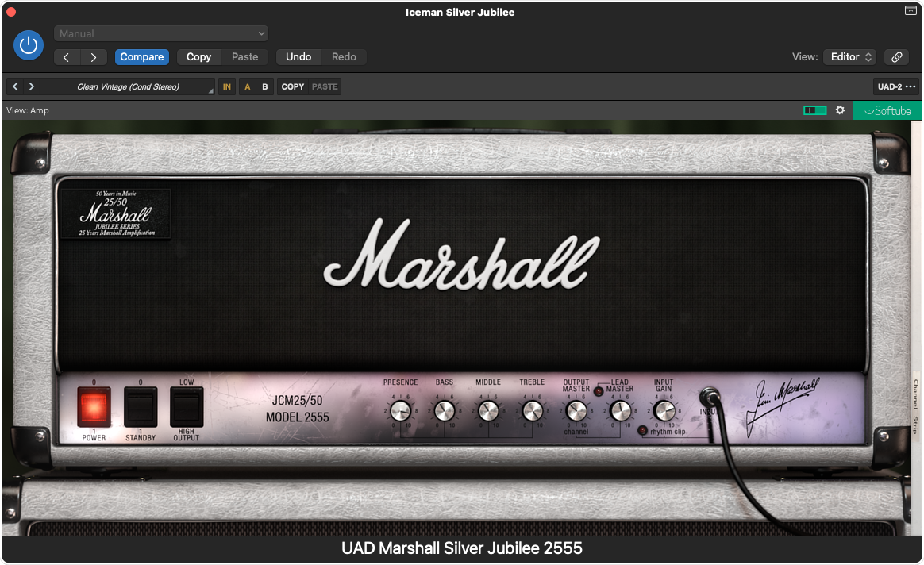This screenshot has height=565, width=924.
Task: Open the Channel Strip side panel
Action: click(x=916, y=406)
